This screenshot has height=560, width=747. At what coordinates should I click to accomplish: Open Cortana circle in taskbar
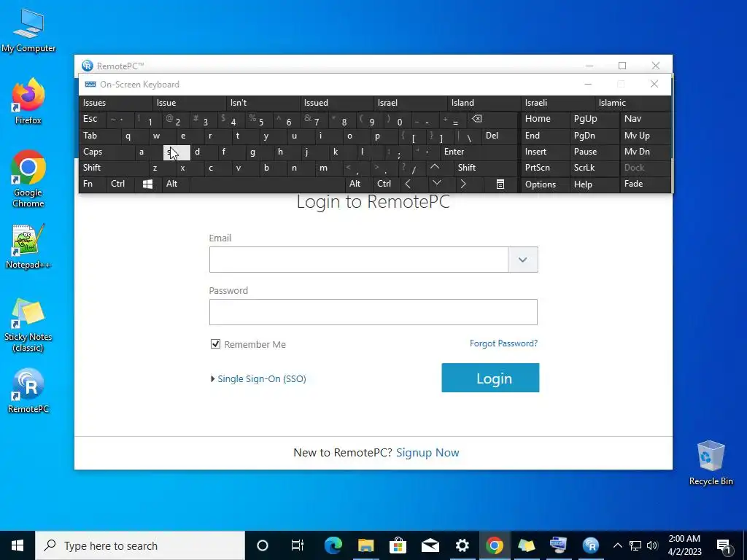point(263,545)
